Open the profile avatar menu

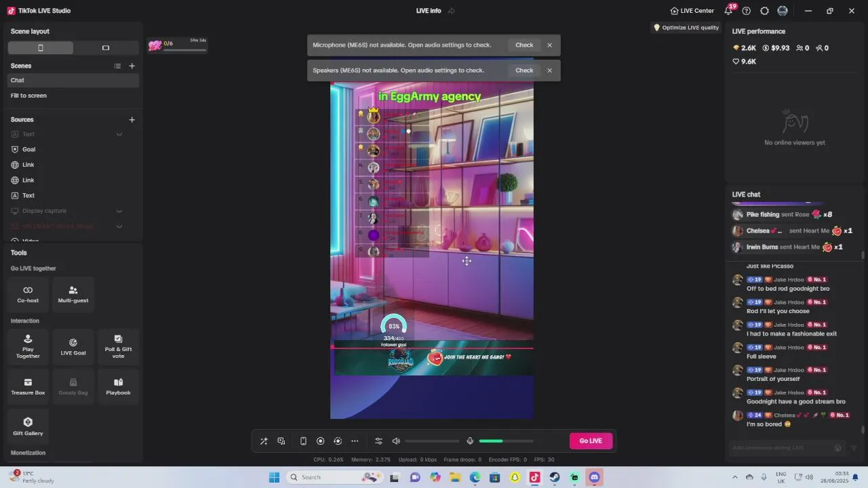point(783,11)
